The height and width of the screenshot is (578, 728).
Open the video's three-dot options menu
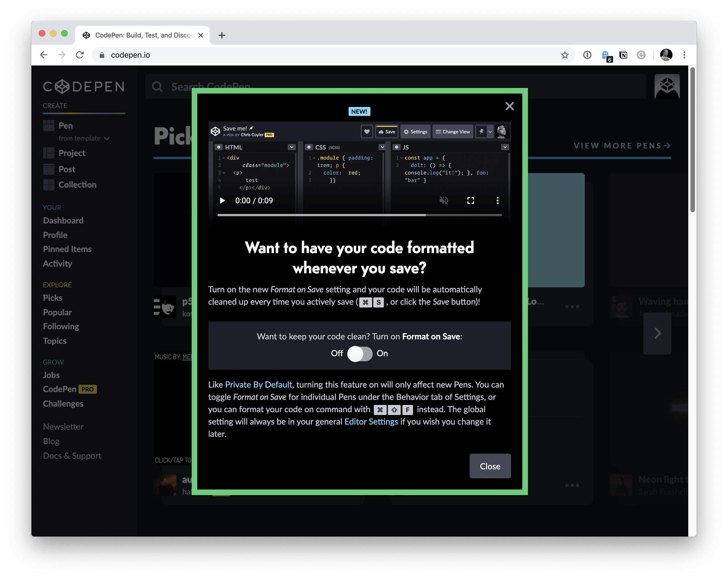coord(497,200)
